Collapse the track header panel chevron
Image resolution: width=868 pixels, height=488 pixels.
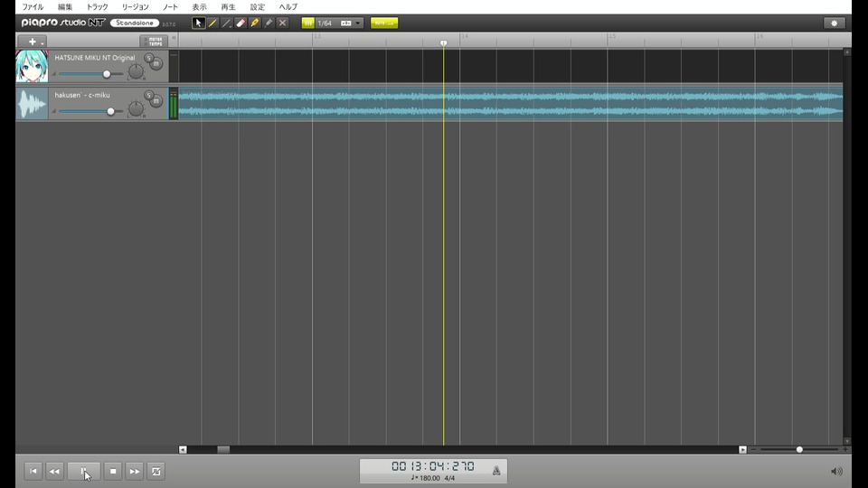174,38
